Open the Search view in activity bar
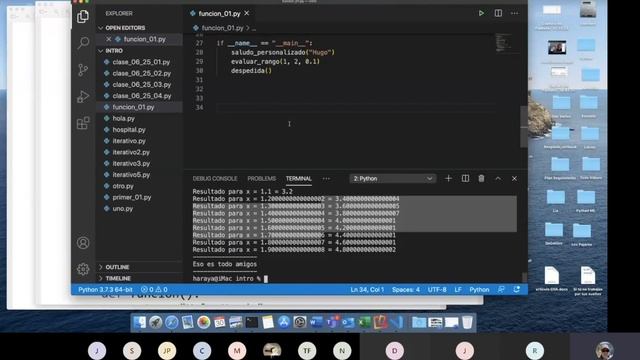 [x=83, y=42]
